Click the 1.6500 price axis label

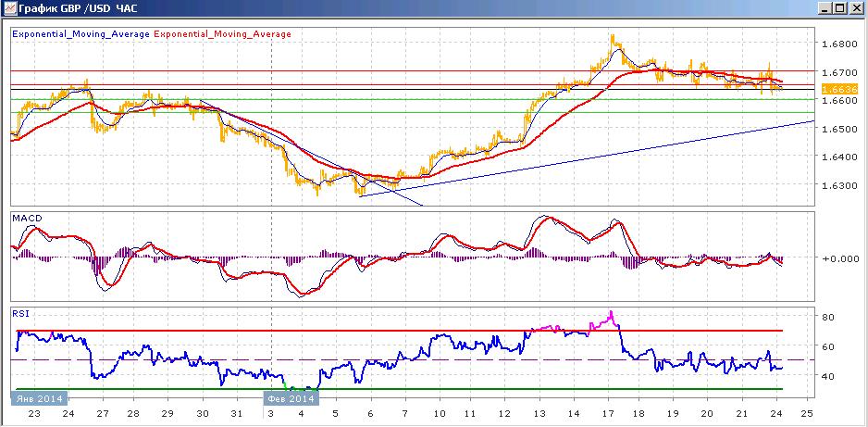point(839,129)
